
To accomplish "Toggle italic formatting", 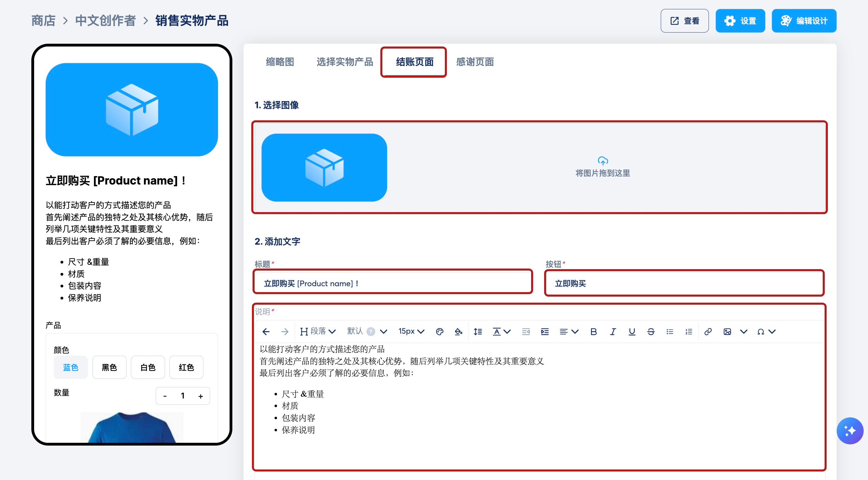I will pyautogui.click(x=613, y=332).
